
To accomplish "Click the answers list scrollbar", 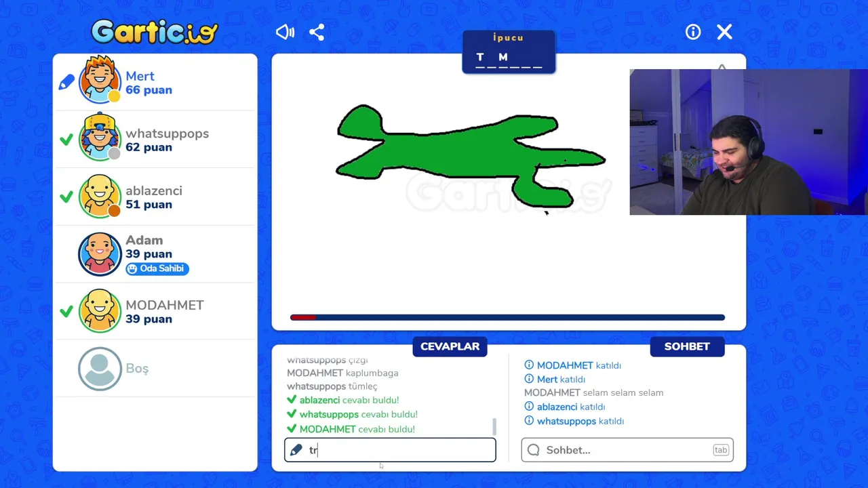I will click(494, 426).
